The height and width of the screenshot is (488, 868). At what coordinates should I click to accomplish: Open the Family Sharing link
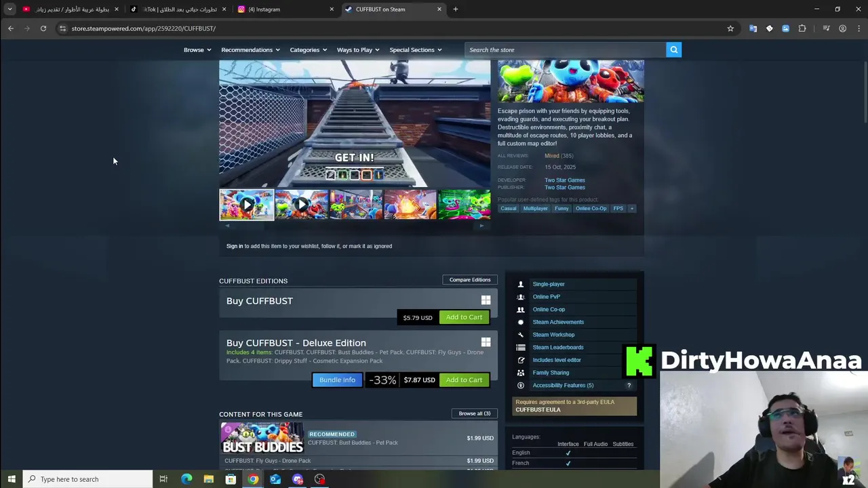[x=551, y=373]
